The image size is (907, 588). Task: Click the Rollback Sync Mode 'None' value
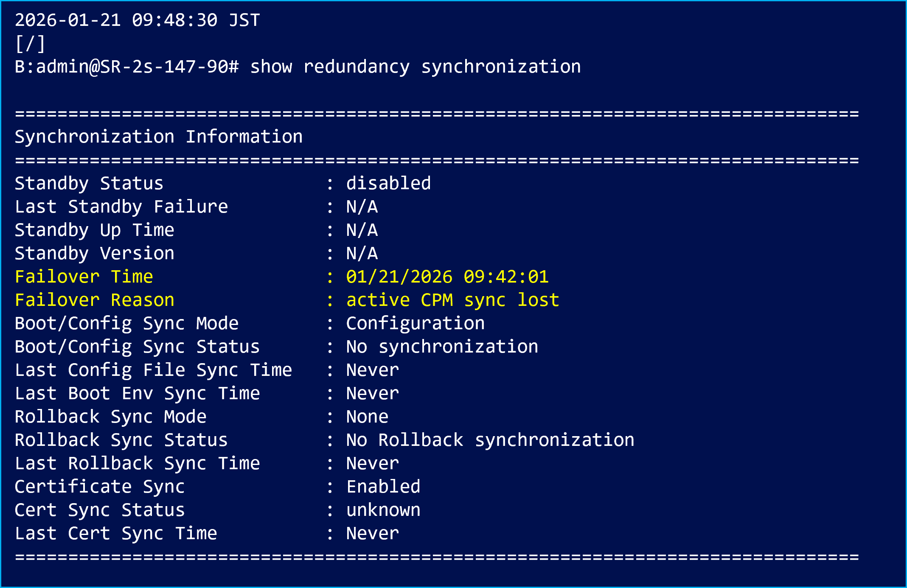click(367, 417)
